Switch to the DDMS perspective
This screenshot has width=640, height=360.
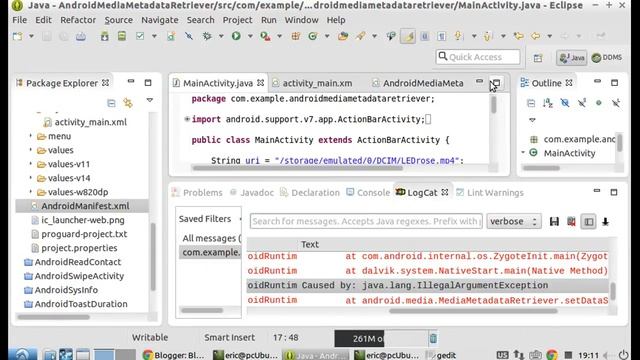pos(607,58)
